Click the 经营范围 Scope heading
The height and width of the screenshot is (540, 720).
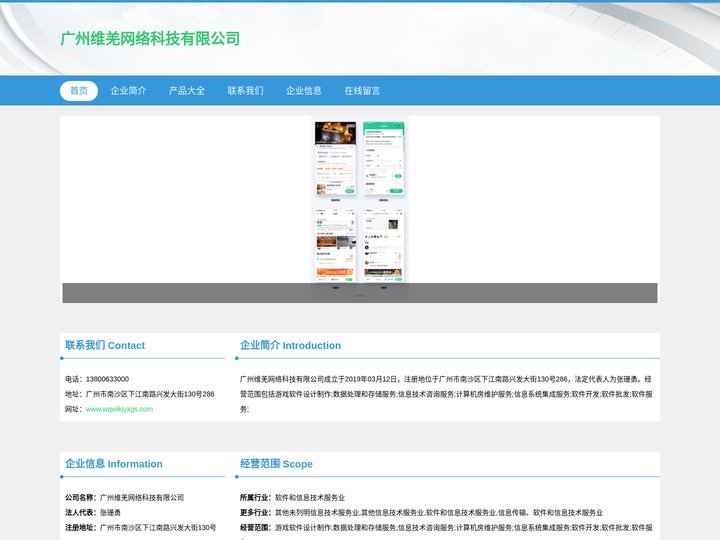[x=276, y=464]
